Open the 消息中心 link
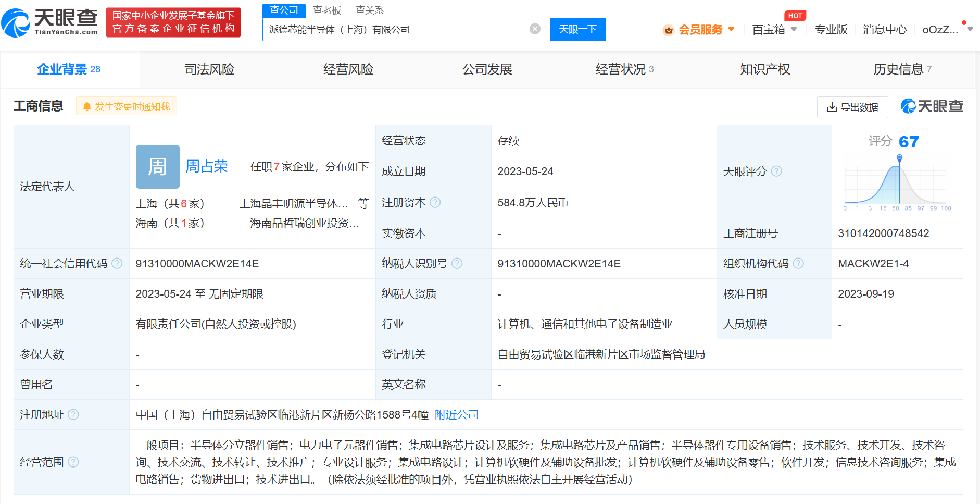 [885, 30]
